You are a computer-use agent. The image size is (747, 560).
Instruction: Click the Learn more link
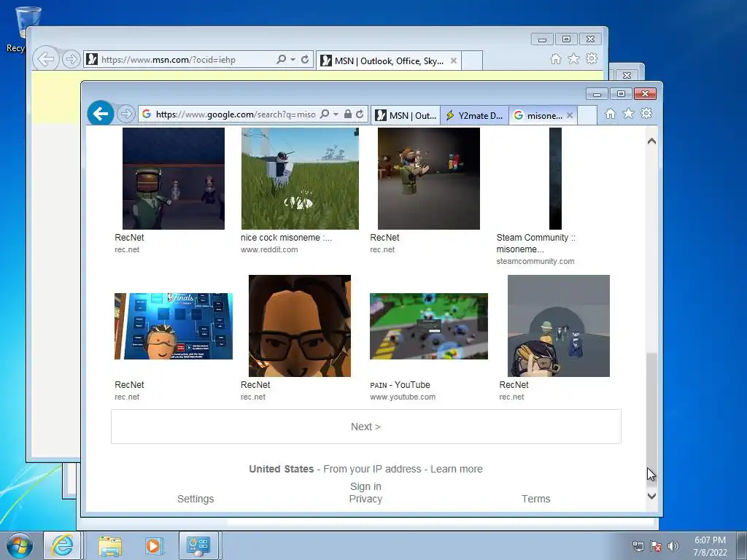pos(457,469)
